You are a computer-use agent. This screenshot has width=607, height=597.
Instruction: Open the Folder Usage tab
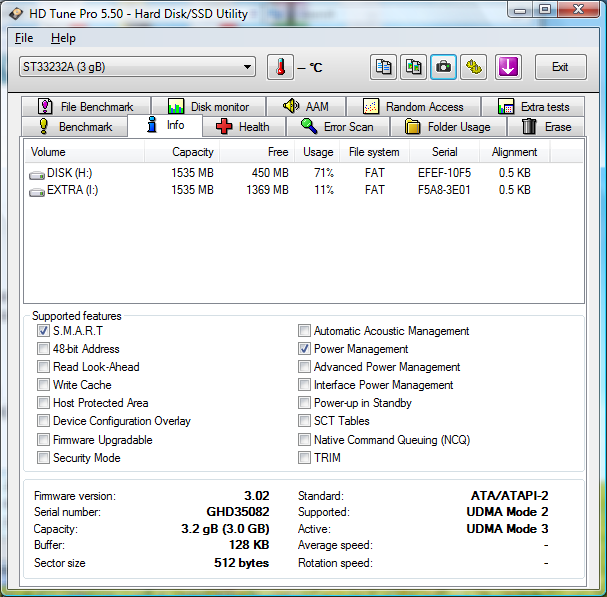tap(448, 127)
